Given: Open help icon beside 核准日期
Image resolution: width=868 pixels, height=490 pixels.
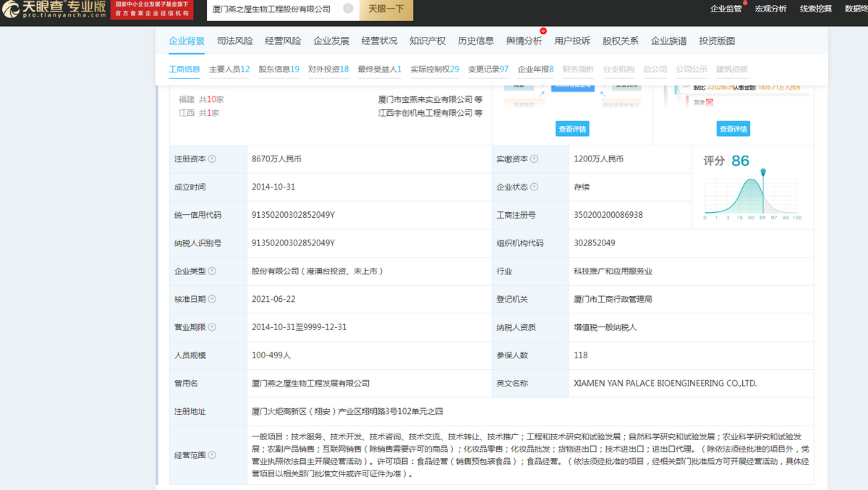Looking at the screenshot, I should coord(212,299).
